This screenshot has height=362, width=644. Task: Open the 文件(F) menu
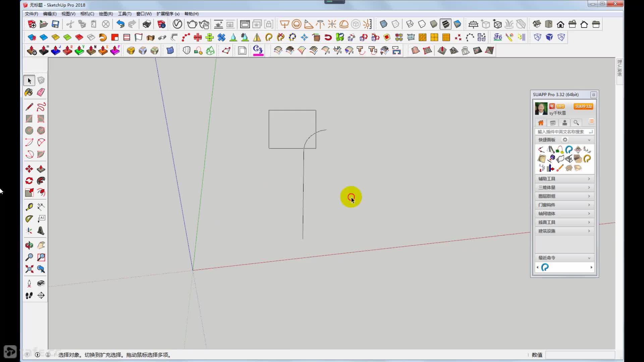click(32, 14)
